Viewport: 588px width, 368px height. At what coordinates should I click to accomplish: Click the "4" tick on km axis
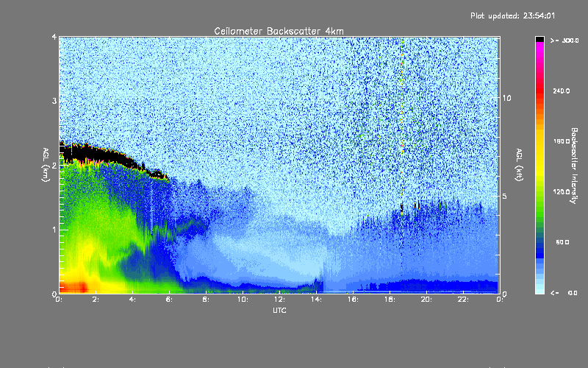pos(54,38)
